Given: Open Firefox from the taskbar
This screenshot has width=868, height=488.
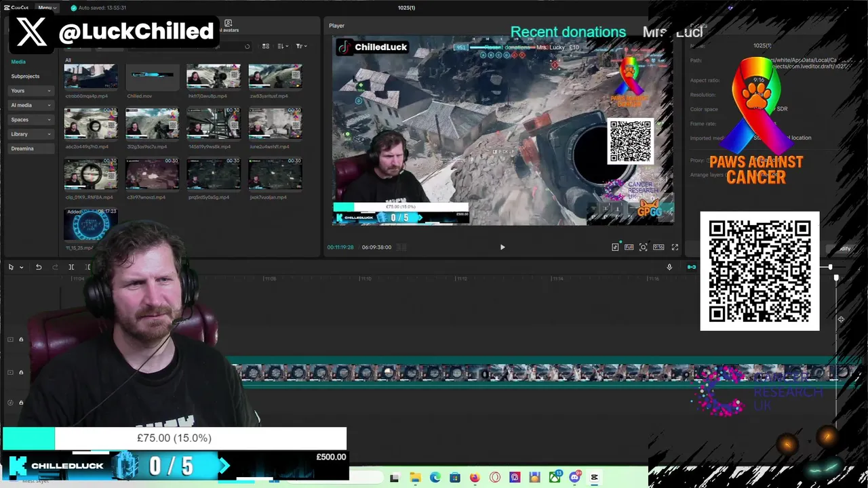Looking at the screenshot, I should (475, 478).
